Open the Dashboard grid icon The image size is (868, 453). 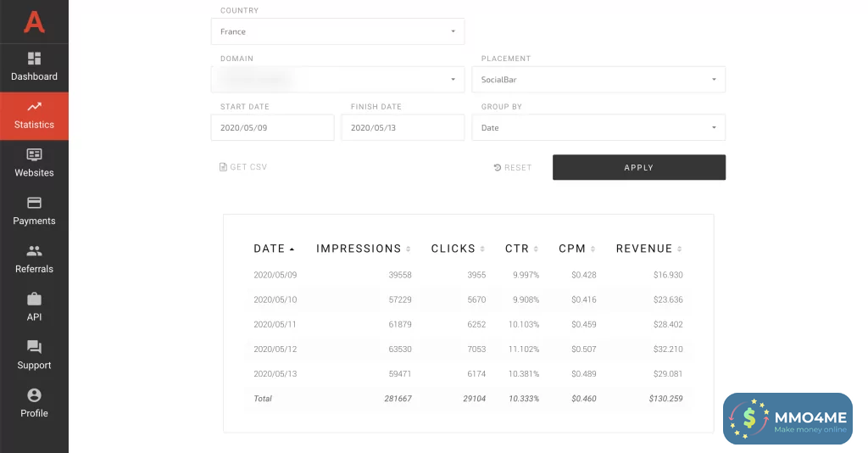click(x=34, y=59)
